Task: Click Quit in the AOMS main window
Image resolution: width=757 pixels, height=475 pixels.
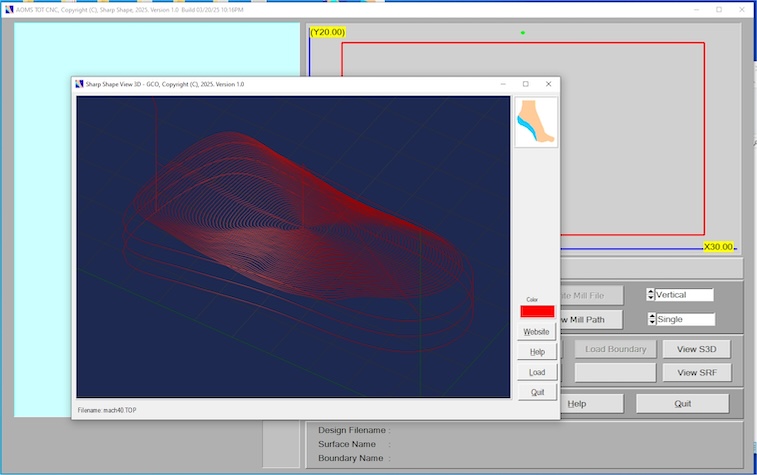Action: point(683,404)
